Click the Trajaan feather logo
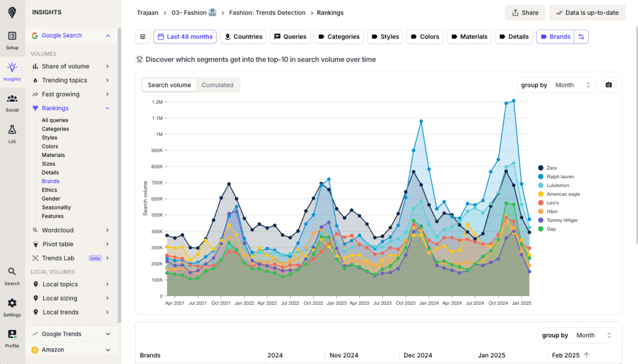638x364 pixels. click(x=12, y=12)
